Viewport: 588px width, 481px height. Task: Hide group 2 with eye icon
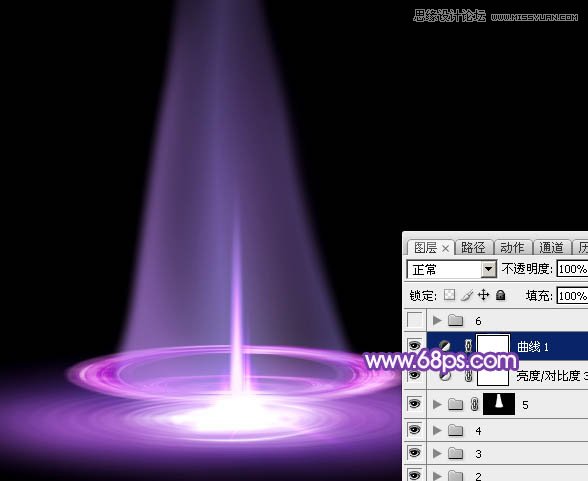click(x=414, y=475)
